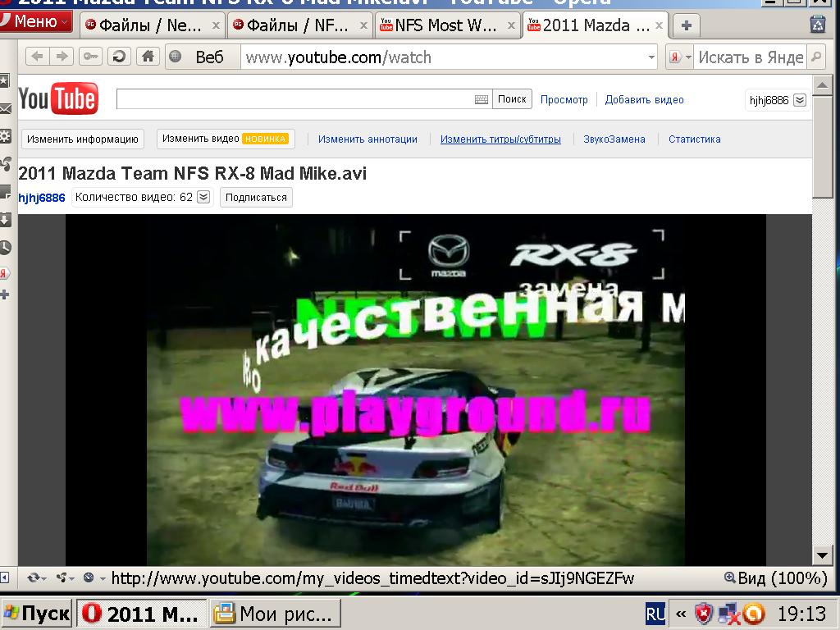Go forward with the forward arrow

pyautogui.click(x=62, y=57)
